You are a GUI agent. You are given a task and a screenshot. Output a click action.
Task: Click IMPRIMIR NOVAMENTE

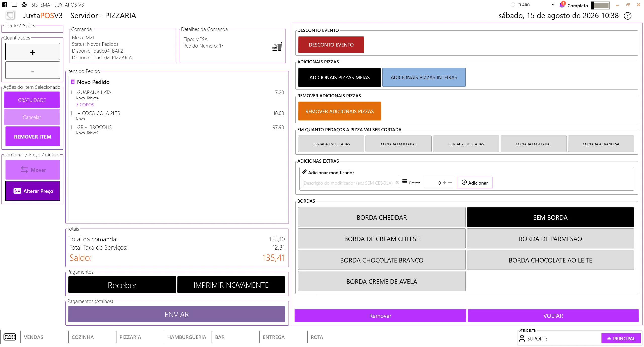pos(231,285)
